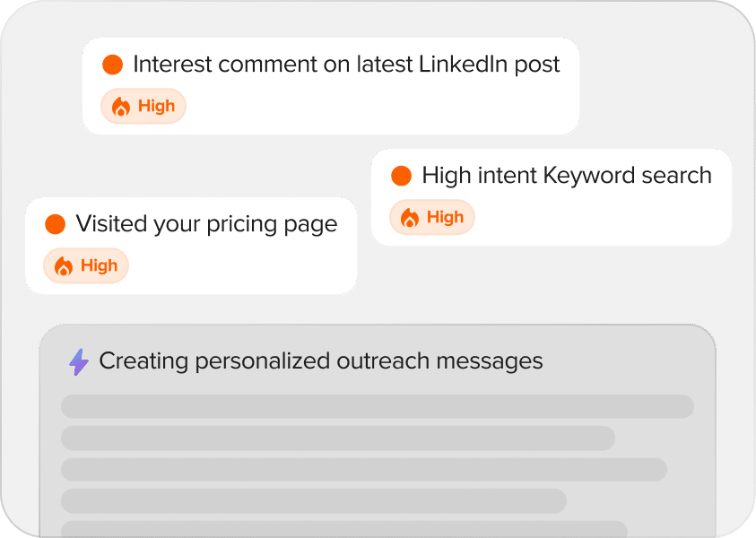Click third placeholder line in outreach message
Viewport: 756px width, 538px height.
pos(363,470)
